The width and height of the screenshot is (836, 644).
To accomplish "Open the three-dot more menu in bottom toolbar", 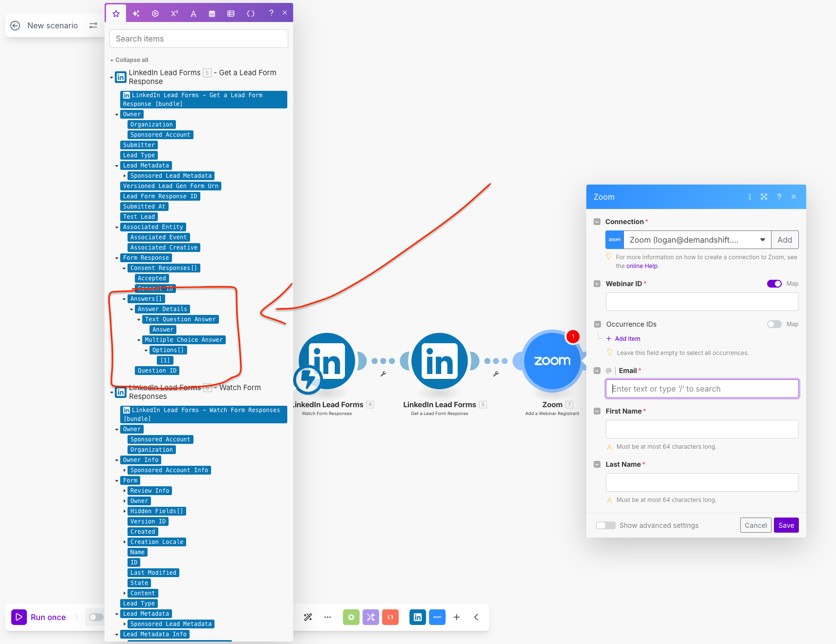I will point(327,617).
